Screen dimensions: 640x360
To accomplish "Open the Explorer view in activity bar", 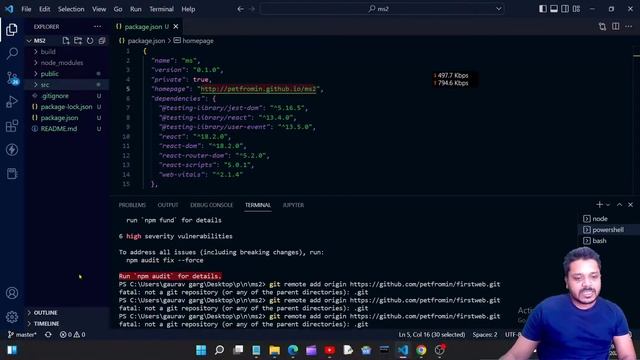I will [x=12, y=29].
